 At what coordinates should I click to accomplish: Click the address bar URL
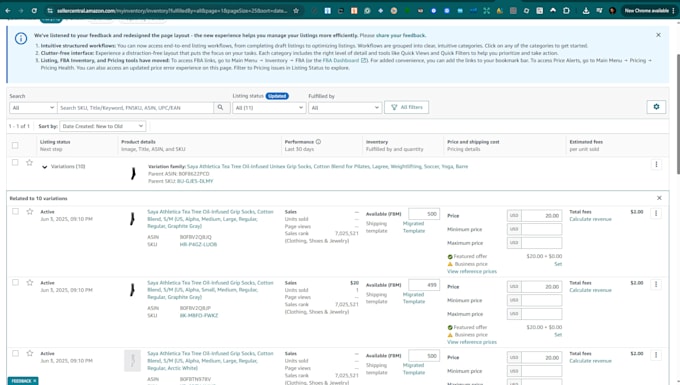172,10
